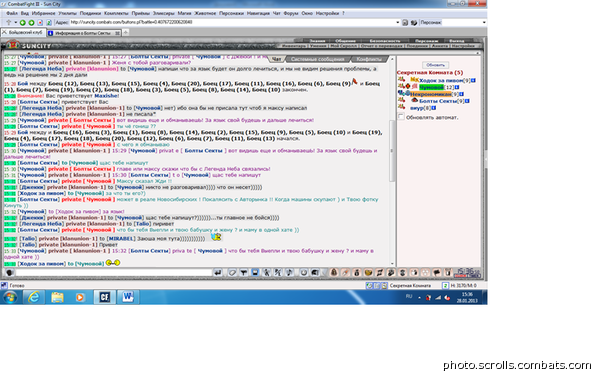This screenshot has height=375, width=600.
Task: Open the info icon next to Некрономикан
Action: click(x=461, y=94)
